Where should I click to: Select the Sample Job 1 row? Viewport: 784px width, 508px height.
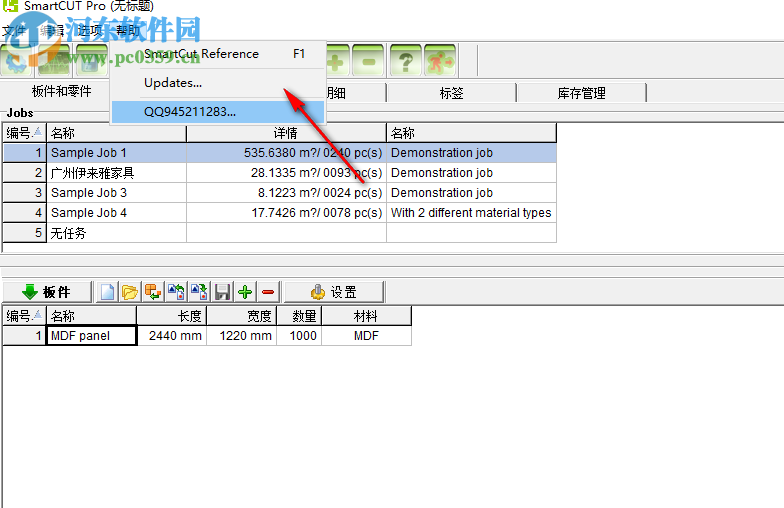tap(280, 153)
